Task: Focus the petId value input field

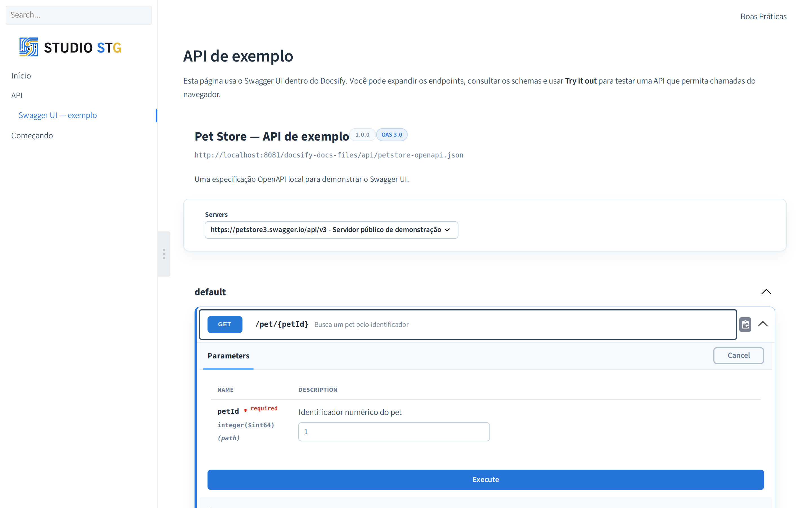Action: pyautogui.click(x=394, y=432)
